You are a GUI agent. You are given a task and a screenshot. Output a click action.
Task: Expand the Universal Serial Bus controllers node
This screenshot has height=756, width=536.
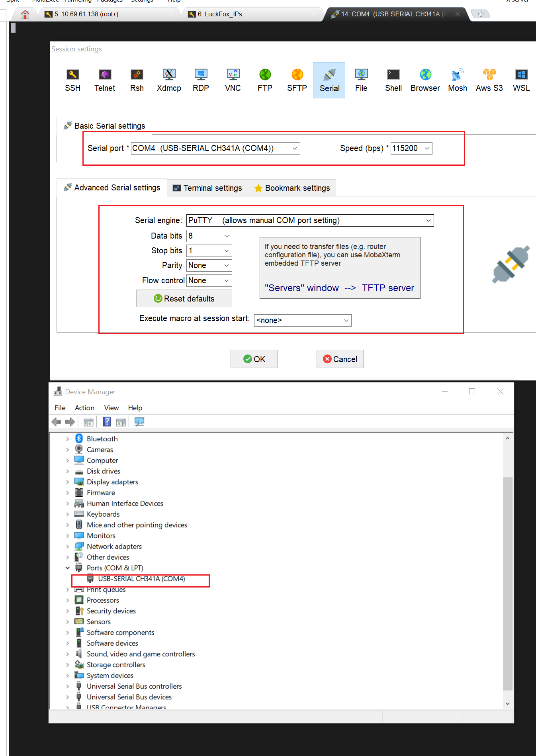coord(67,686)
